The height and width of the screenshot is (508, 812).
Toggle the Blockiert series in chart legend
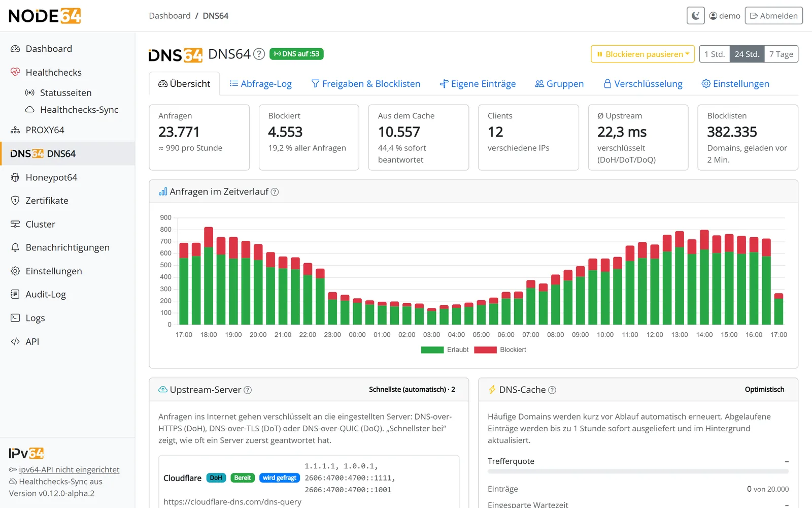pos(500,350)
